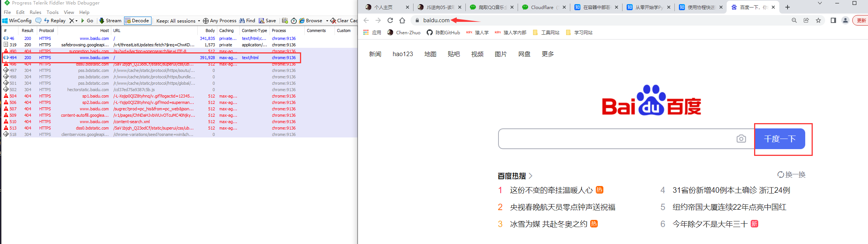
Task: Click the 百度一下 search button
Action: 780,139
